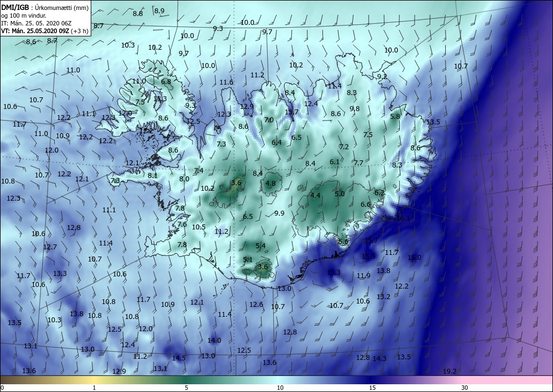Click the 15.7 value offshore
553x392 pixels.
click(x=371, y=241)
